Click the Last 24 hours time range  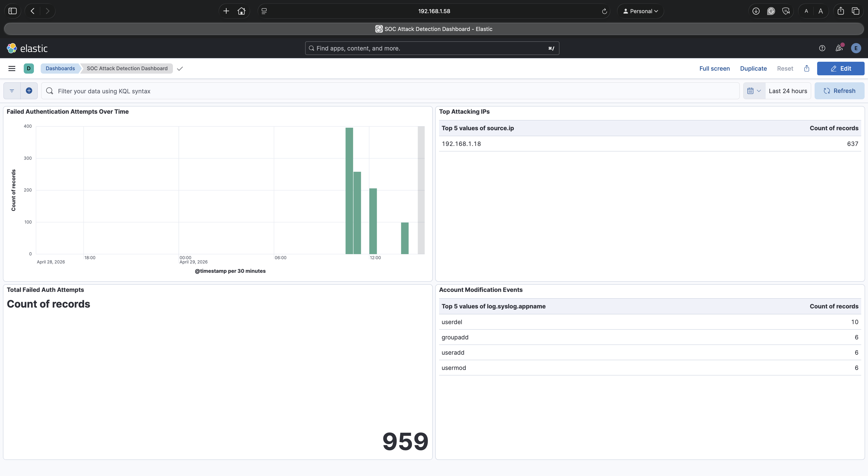click(788, 91)
